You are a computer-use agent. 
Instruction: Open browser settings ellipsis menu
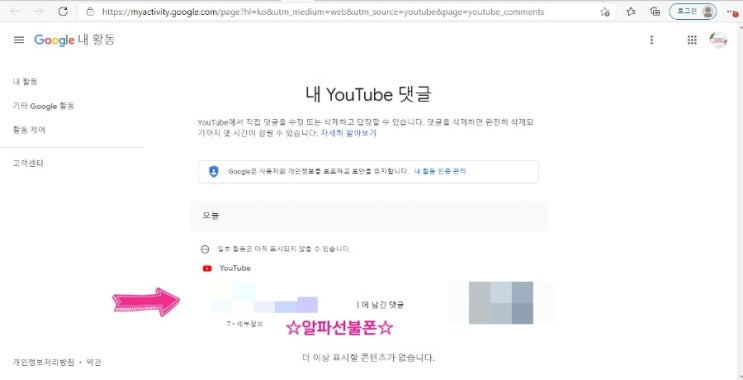pos(733,12)
